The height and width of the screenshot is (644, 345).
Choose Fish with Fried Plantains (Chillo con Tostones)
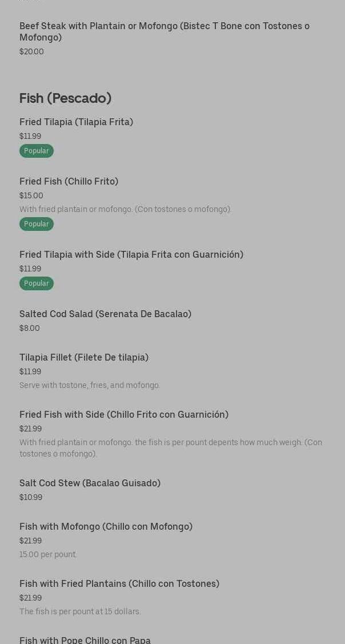tap(119, 583)
